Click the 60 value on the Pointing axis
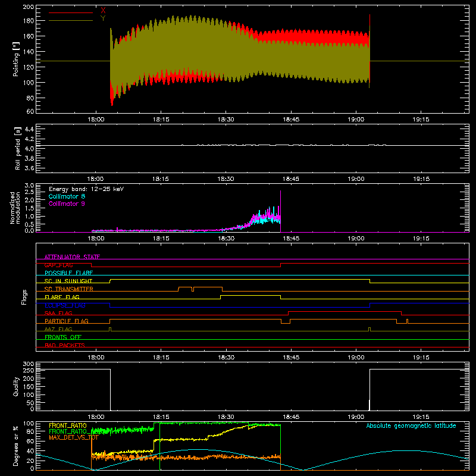The image size is (476, 476). 30,111
